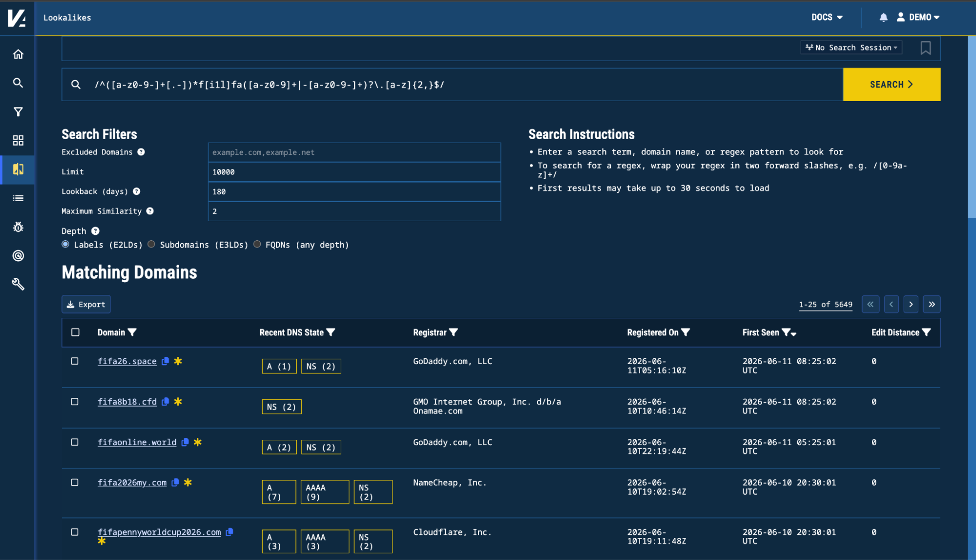Copy fifa8b18.cfd domain with copy icon

(165, 401)
